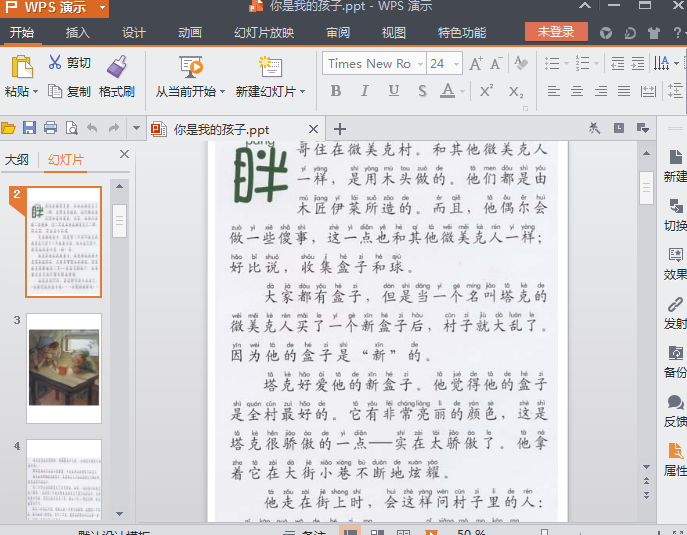Expand the New Slide (新建幻灯片) dropdown arrow
Viewport: 687px width, 535px height.
pos(304,92)
